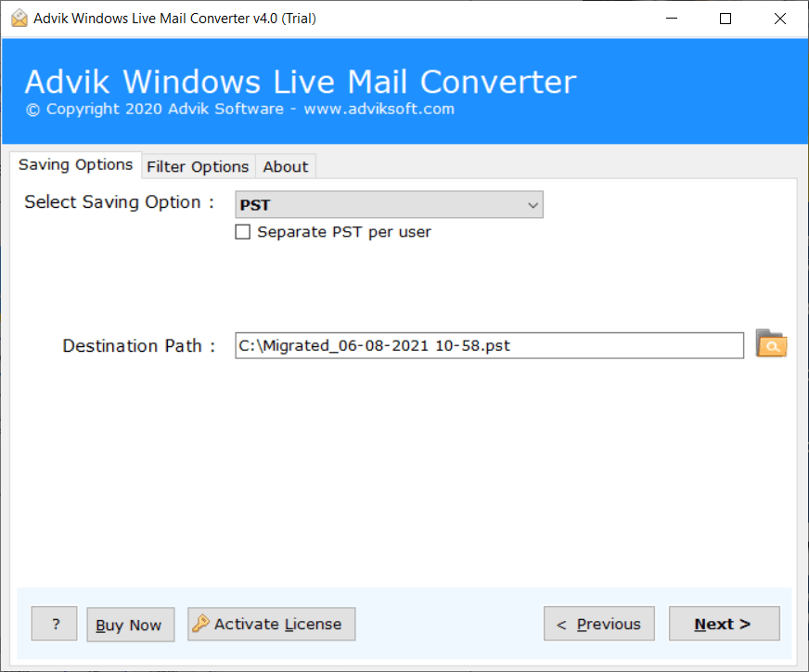Go back with the Previous button

coord(599,624)
